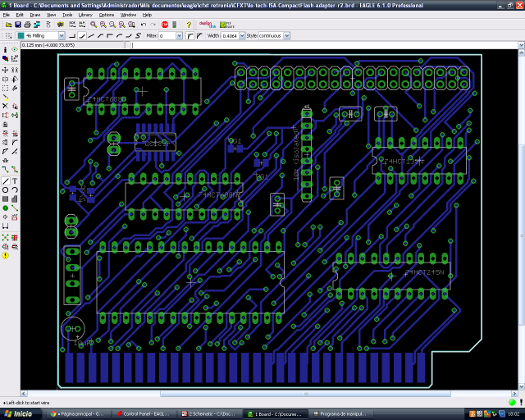
Task: Choose the first wire bend style
Action: [72, 36]
